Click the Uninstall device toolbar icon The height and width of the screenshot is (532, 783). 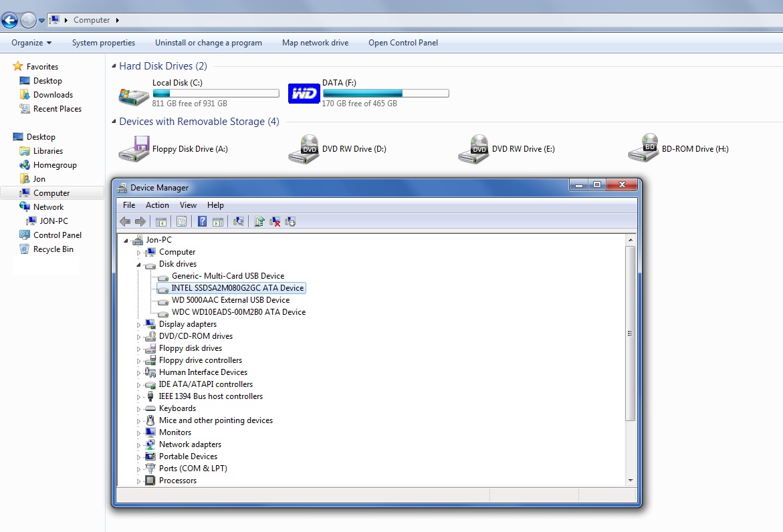[275, 222]
